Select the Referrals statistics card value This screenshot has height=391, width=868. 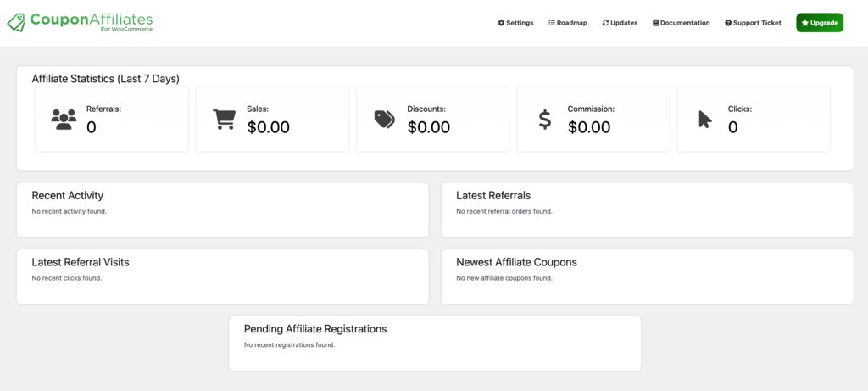click(92, 127)
